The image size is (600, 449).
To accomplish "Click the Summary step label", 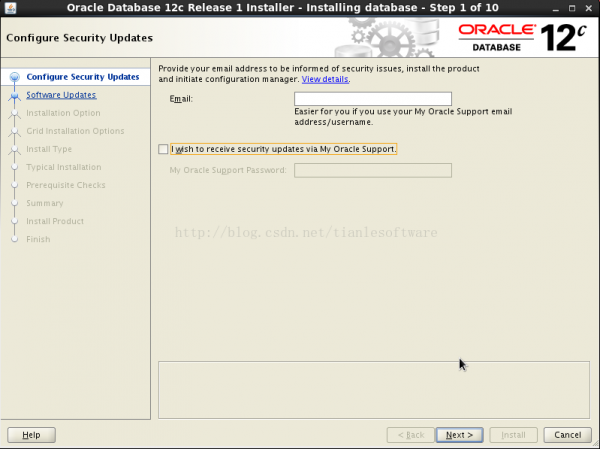I will [44, 203].
